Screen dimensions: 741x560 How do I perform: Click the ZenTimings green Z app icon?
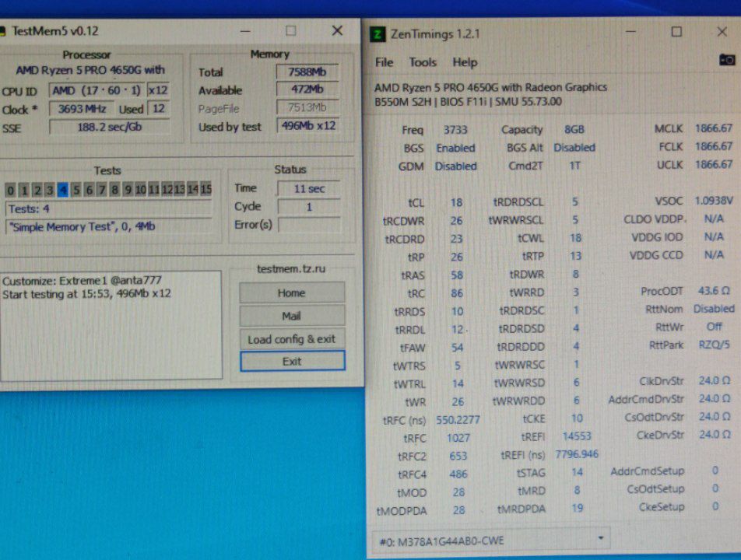[x=377, y=34]
